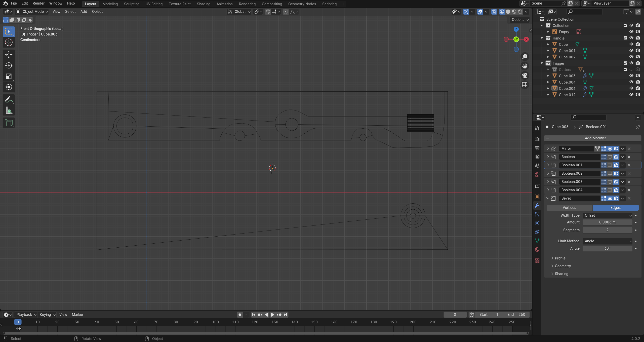Switch Bevel width mode to Vertices

(x=569, y=208)
